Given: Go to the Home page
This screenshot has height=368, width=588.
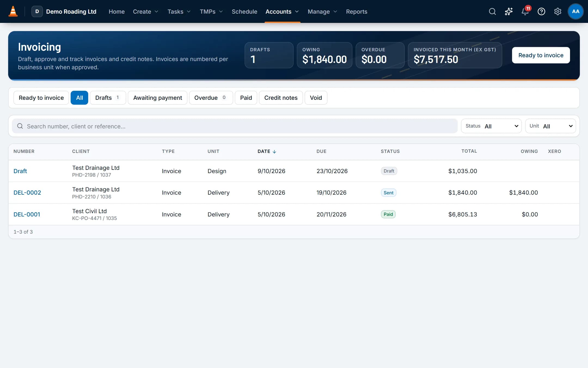Looking at the screenshot, I should tap(117, 11).
